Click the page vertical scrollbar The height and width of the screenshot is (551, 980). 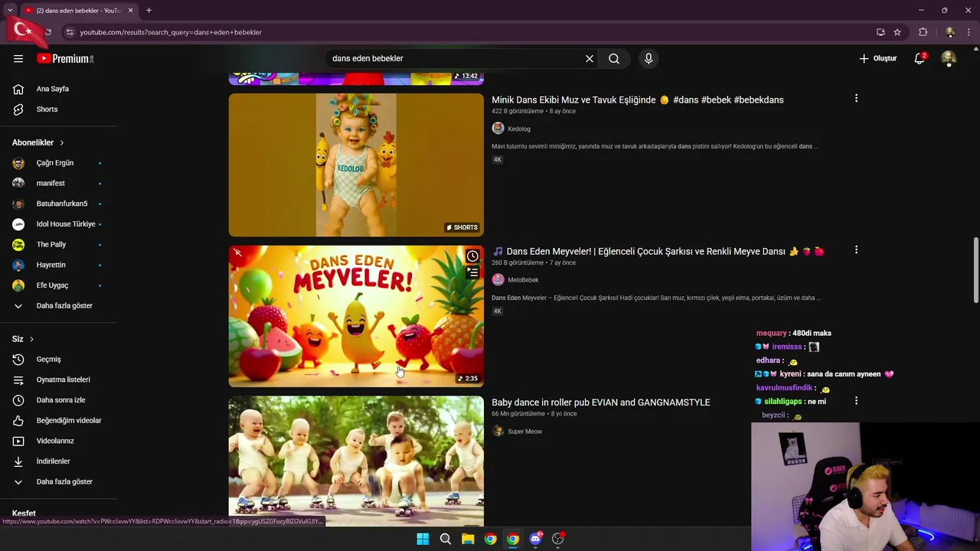point(975,270)
